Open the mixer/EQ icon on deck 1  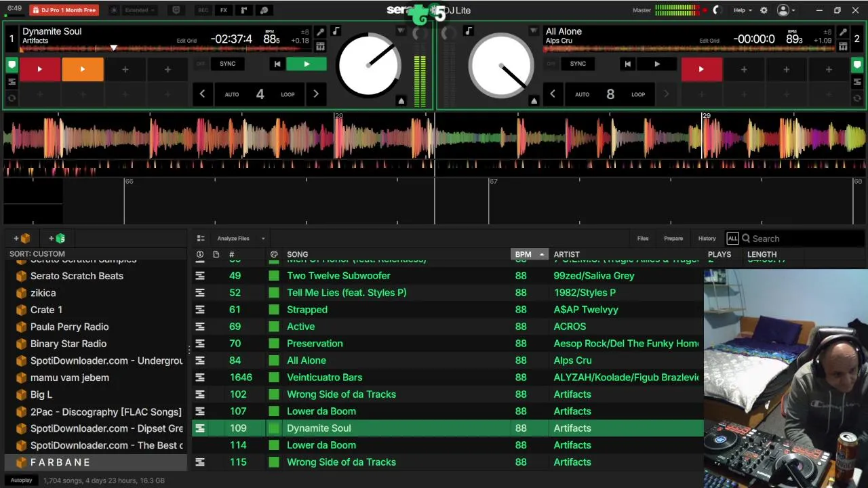click(320, 46)
